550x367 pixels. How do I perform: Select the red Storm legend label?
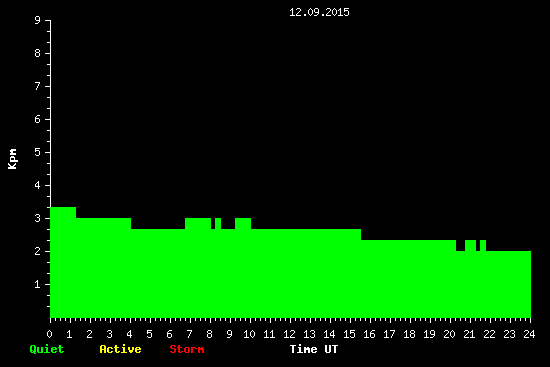[x=187, y=349]
